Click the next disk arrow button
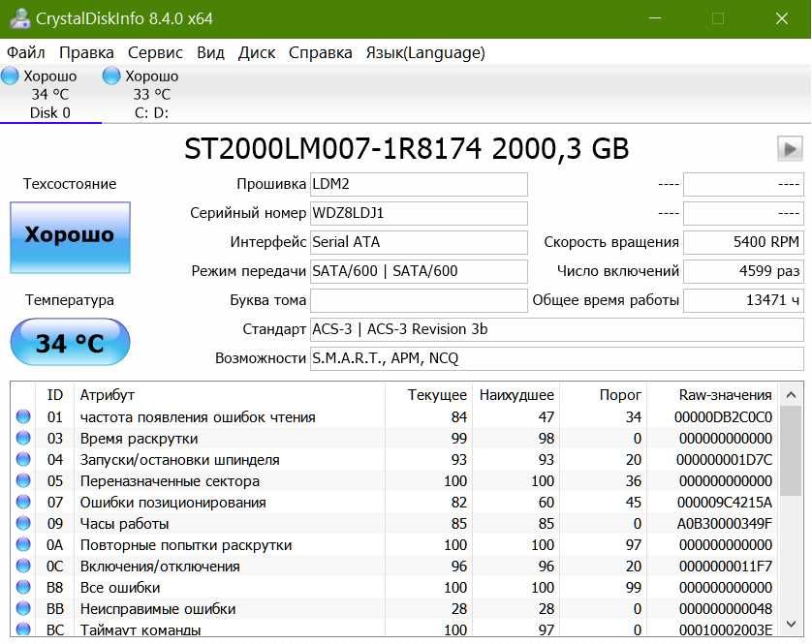The width and height of the screenshot is (812, 644). click(x=790, y=149)
